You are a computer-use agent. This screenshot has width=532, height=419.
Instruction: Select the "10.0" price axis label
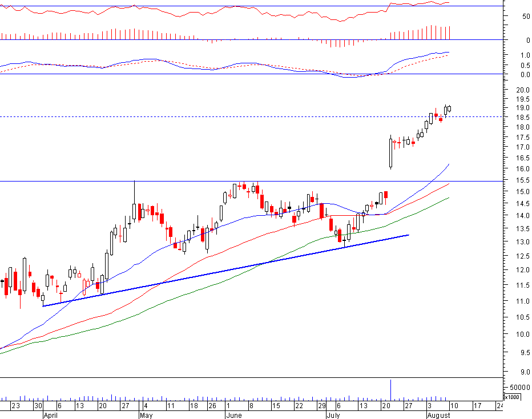(522, 334)
